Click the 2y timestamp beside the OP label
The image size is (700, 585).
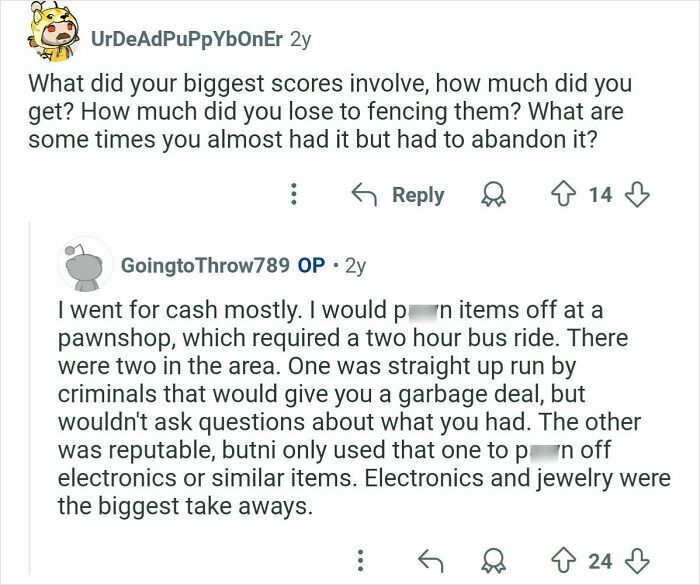(354, 266)
